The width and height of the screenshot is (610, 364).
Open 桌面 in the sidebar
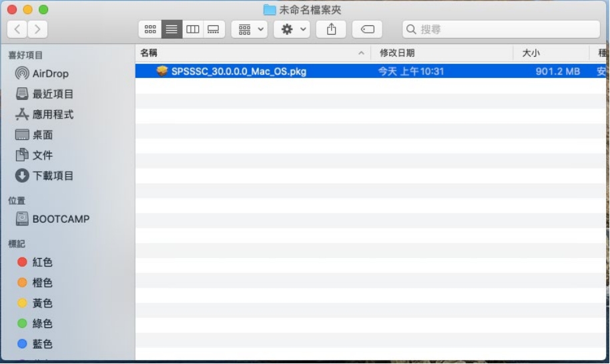click(x=34, y=135)
